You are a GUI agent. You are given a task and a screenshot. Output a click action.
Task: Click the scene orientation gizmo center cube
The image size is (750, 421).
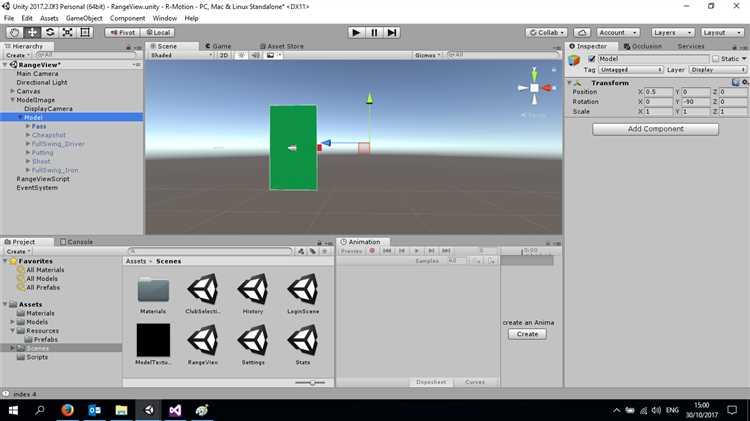coord(534,88)
